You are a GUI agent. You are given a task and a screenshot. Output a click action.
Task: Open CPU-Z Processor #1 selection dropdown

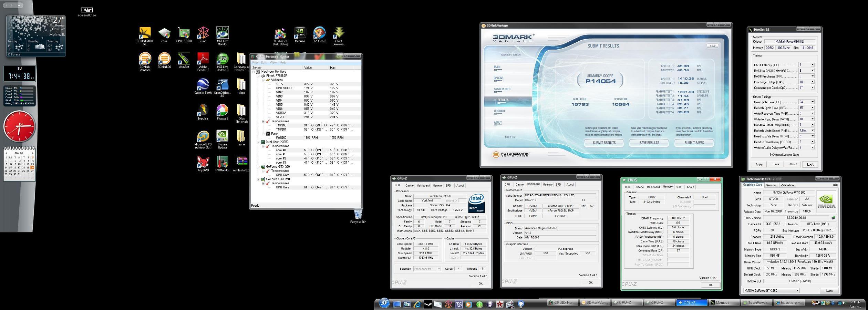(427, 269)
